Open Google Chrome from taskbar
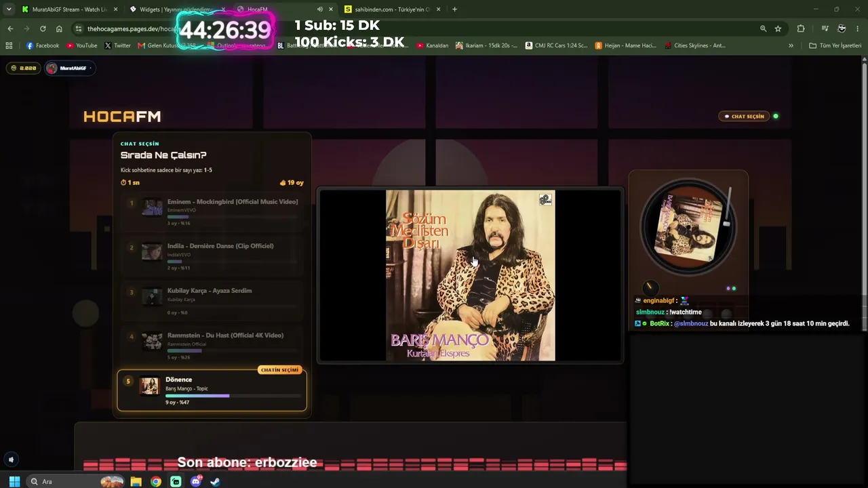The height and width of the screenshot is (488, 868). click(156, 481)
